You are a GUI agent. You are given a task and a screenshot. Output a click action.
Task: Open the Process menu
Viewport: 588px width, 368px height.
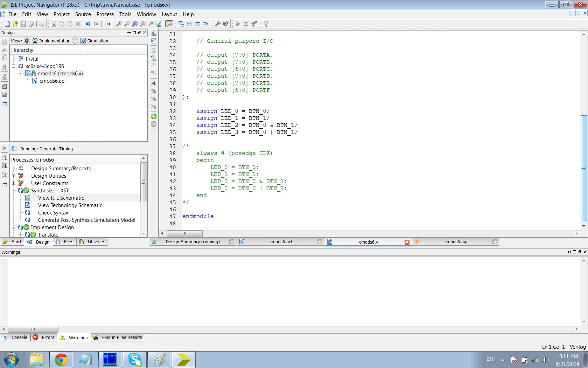[x=105, y=14]
